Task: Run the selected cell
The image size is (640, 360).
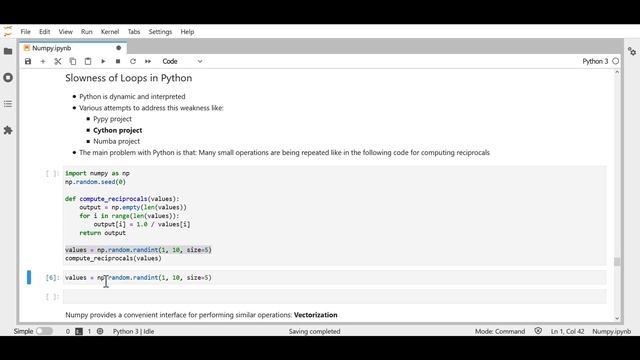Action: click(x=103, y=61)
